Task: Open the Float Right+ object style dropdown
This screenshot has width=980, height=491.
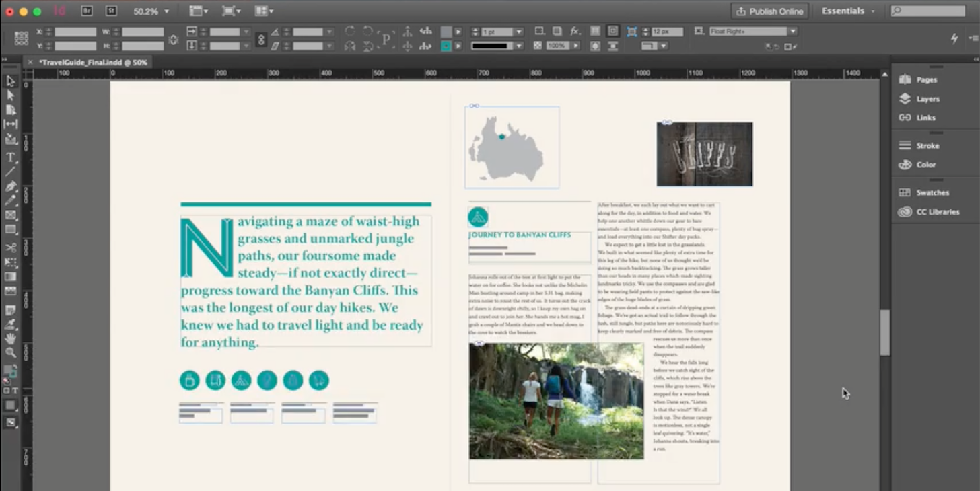Action: [x=792, y=32]
